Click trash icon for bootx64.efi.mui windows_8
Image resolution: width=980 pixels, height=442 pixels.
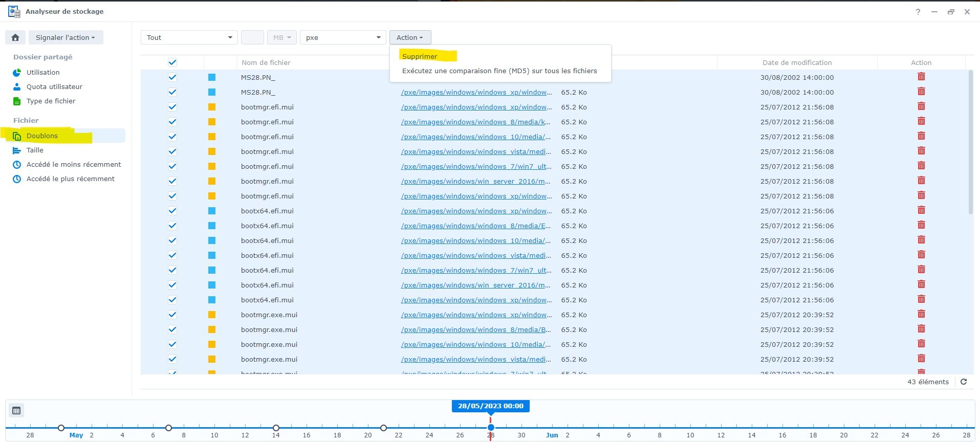point(921,225)
